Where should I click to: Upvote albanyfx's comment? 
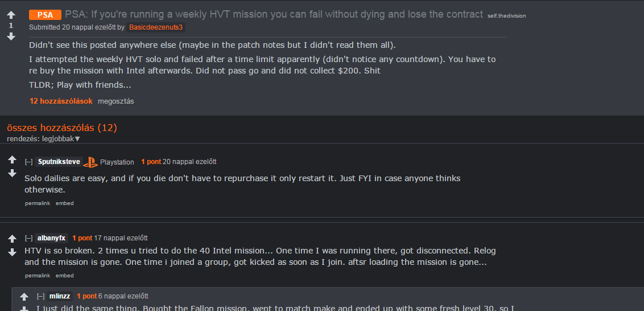pos(13,239)
